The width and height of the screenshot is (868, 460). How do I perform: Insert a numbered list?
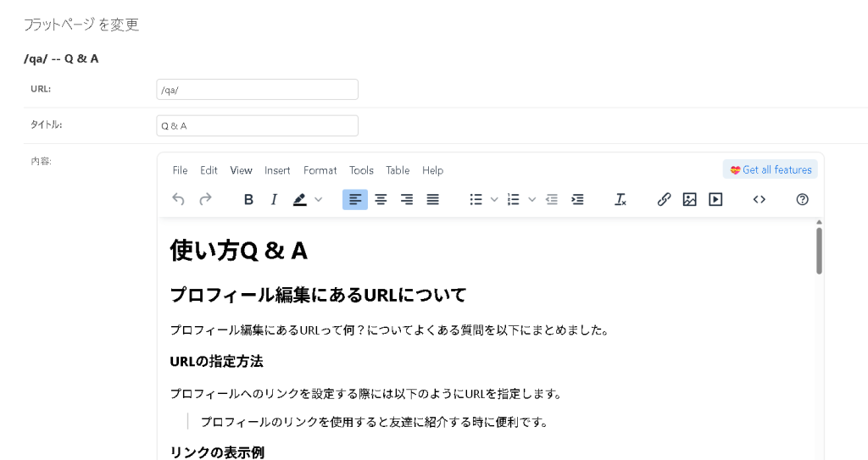[514, 199]
